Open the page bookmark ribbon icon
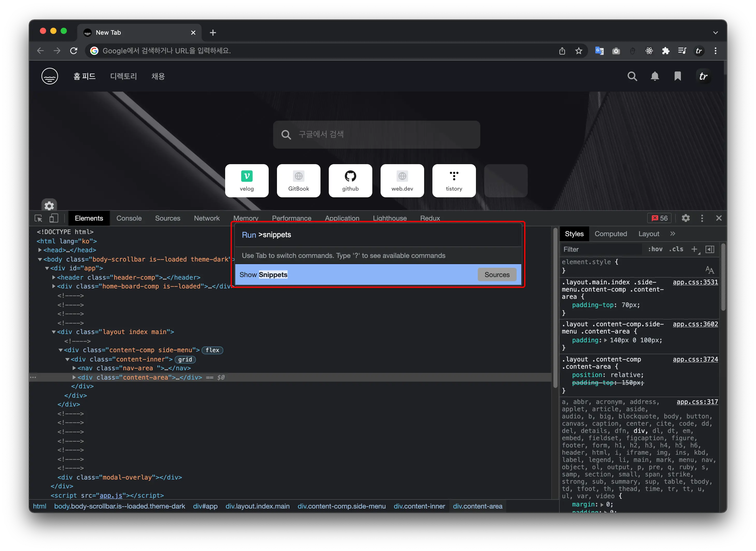 [677, 76]
